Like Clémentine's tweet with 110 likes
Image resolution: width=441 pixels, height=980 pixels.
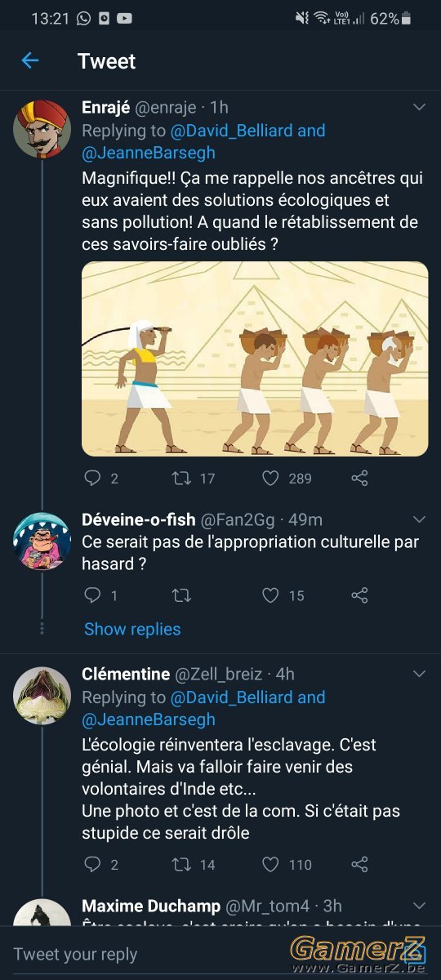[270, 864]
